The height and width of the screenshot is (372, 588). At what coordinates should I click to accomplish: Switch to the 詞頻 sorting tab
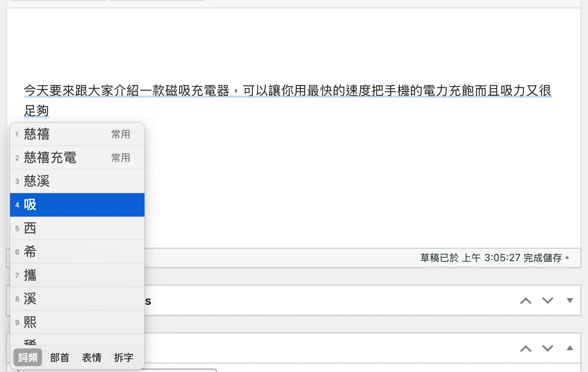(x=28, y=357)
